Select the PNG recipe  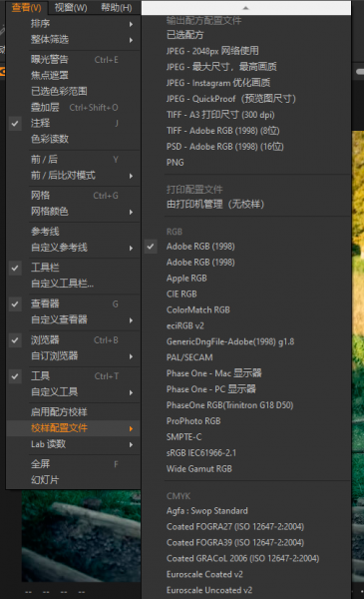(246, 163)
